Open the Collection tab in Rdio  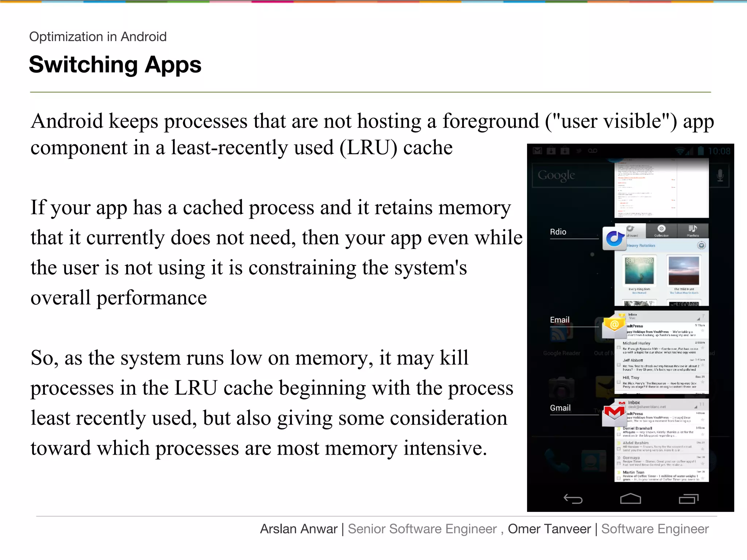click(x=661, y=231)
